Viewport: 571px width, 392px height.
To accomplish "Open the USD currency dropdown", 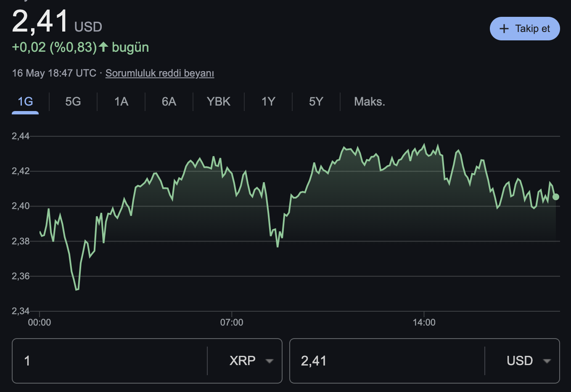I will 529,361.
